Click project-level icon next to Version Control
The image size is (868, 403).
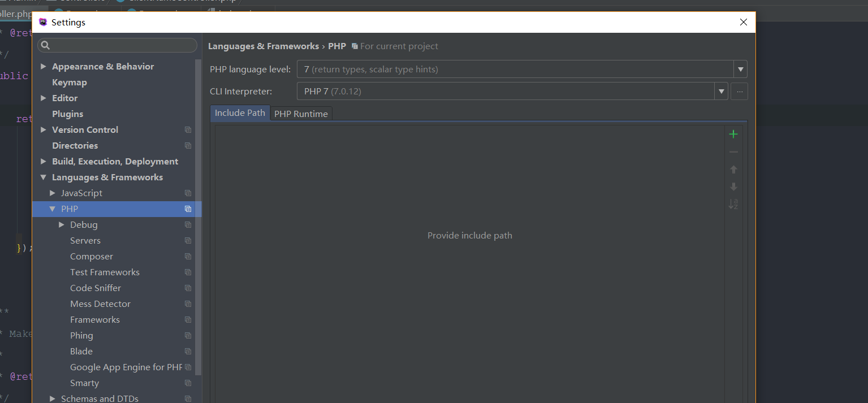pos(188,130)
